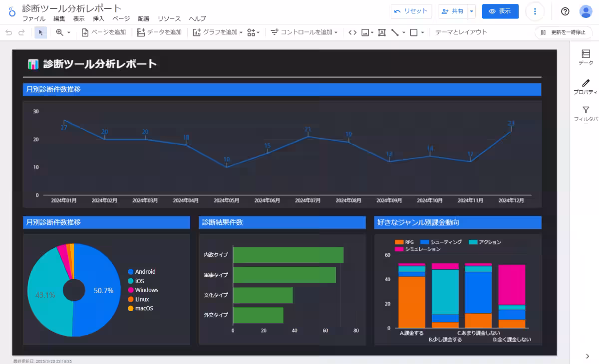Screen dimensions: 599x364
Task: Open the リソース menu
Action: tap(169, 19)
